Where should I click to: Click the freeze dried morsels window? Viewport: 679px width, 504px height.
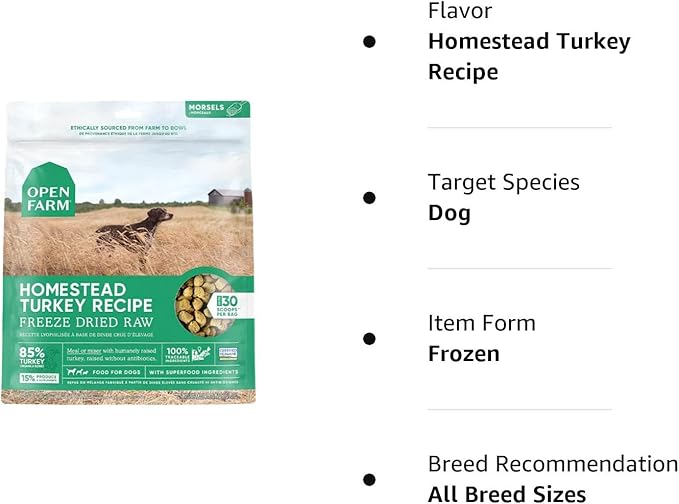click(198, 303)
